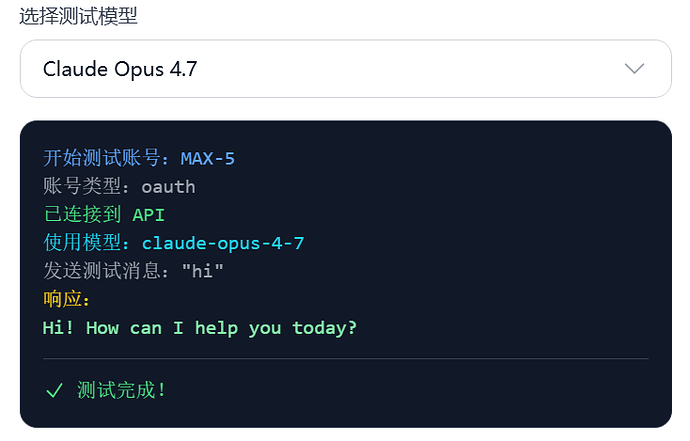Image resolution: width=690 pixels, height=441 pixels.
Task: Click the 开始测试账号 MAX-5 line
Action: 139,158
